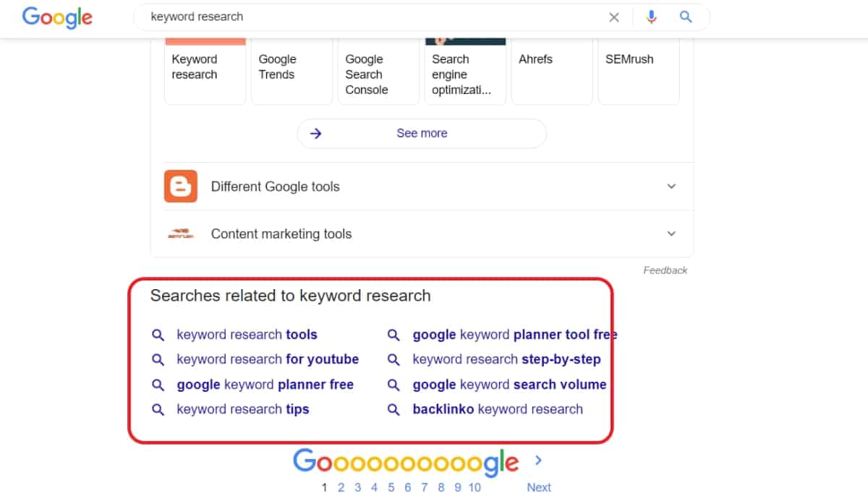Click the Blogger icon beside Different Google tools
Image resolution: width=868 pixels, height=493 pixels.
click(180, 187)
